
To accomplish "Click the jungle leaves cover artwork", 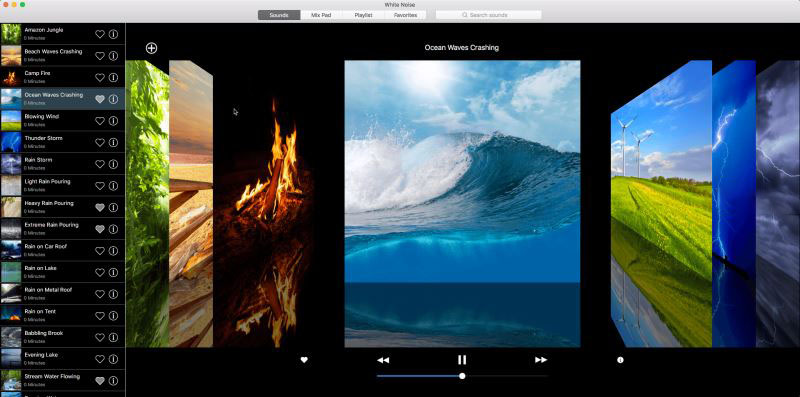I will (x=147, y=204).
